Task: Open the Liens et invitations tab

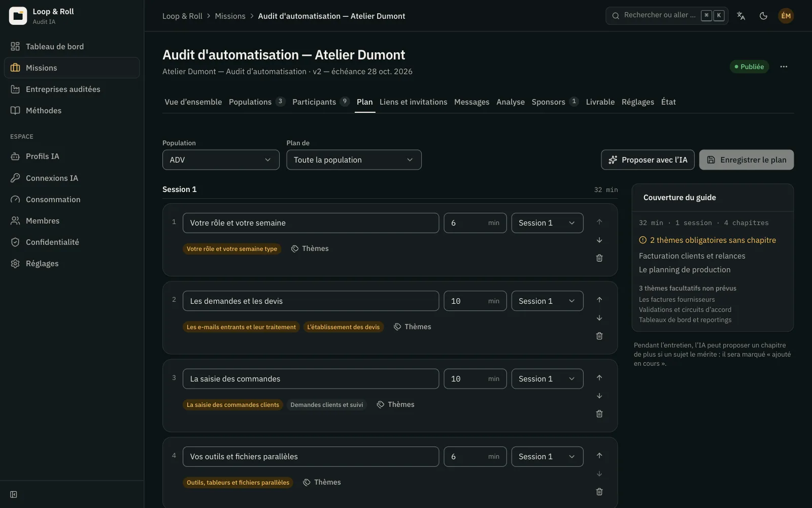Action: [x=413, y=102]
